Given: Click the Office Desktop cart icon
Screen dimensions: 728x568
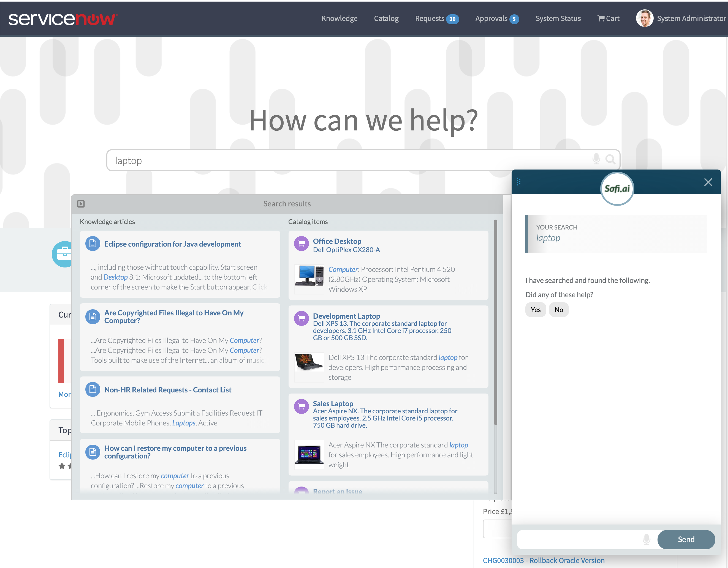Looking at the screenshot, I should click(x=301, y=244).
